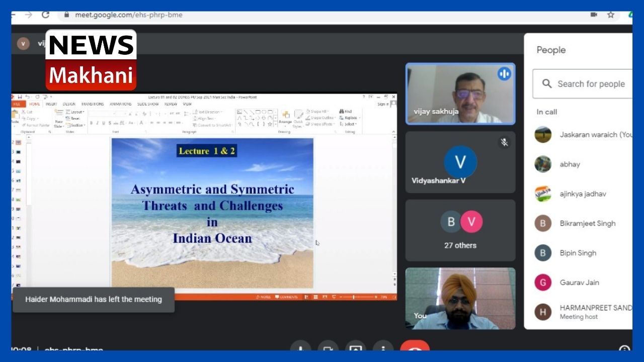Click camera permission icon in address bar
Viewport: 644px width, 362px height.
tap(594, 15)
